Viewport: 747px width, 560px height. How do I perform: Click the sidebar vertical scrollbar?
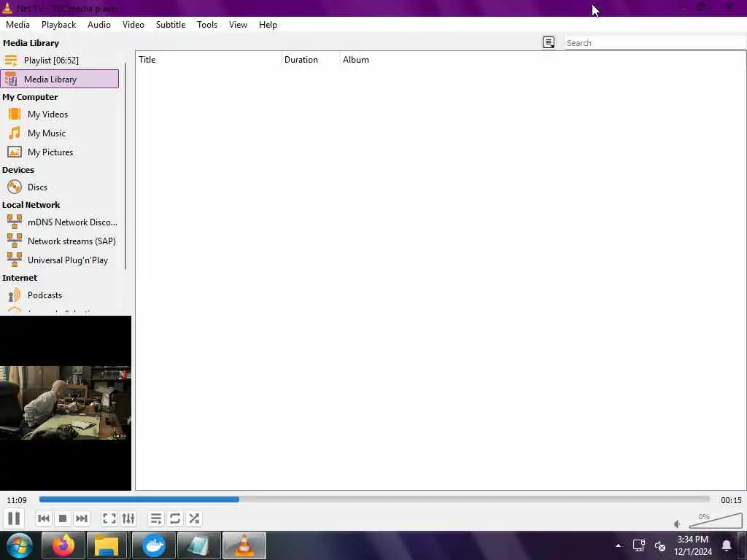[125, 167]
